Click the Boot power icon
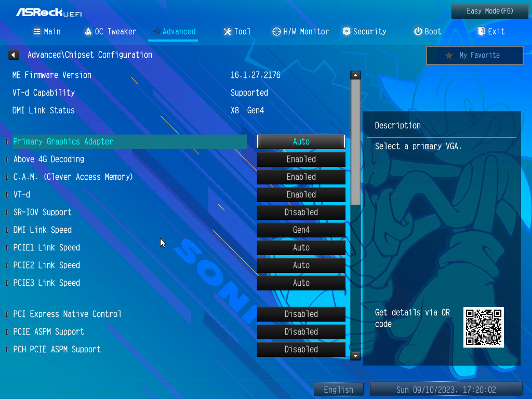 418,31
